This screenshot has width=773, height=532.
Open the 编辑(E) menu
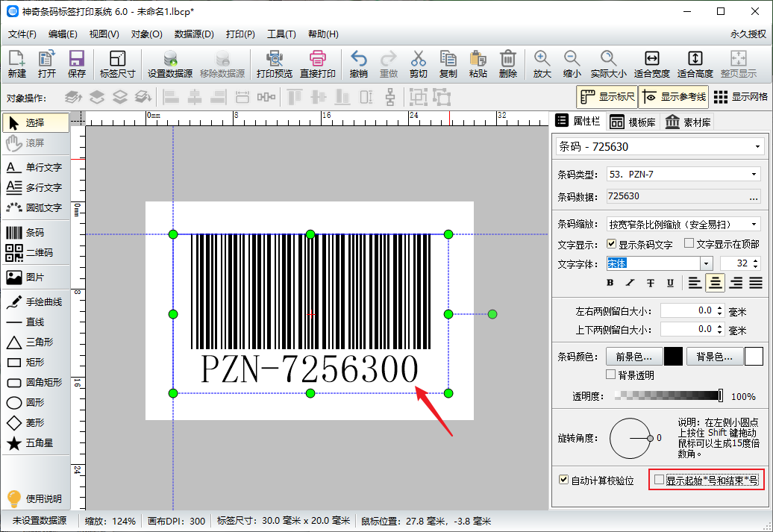tap(63, 34)
